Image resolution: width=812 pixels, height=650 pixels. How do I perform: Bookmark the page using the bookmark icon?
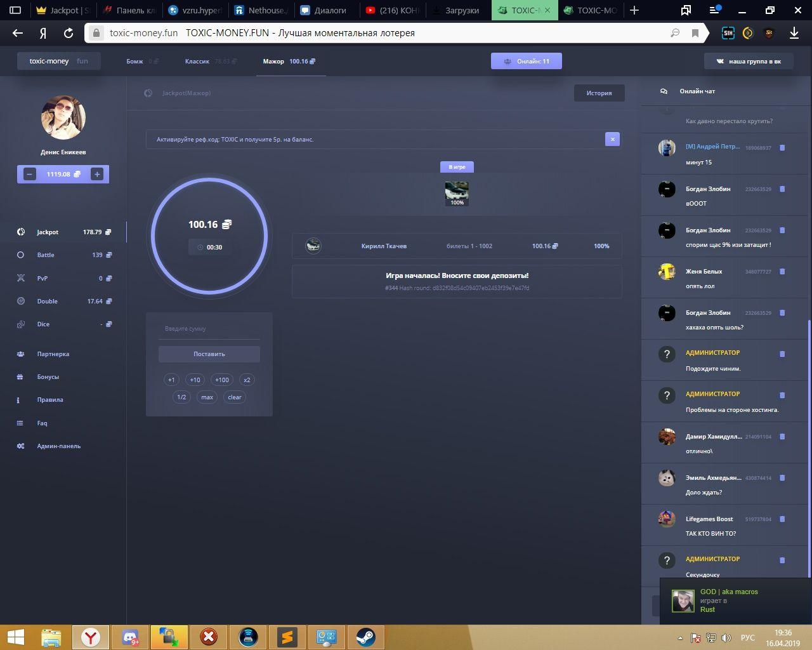[695, 33]
